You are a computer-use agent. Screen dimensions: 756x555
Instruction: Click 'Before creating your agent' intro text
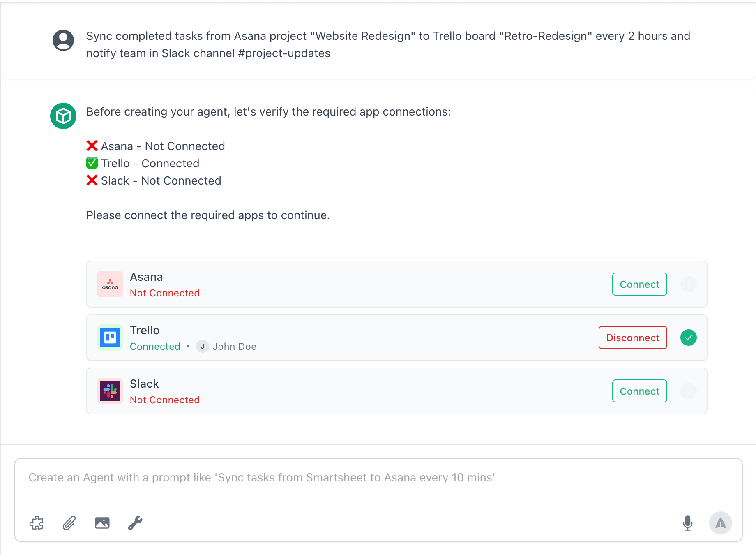pyautogui.click(x=268, y=112)
